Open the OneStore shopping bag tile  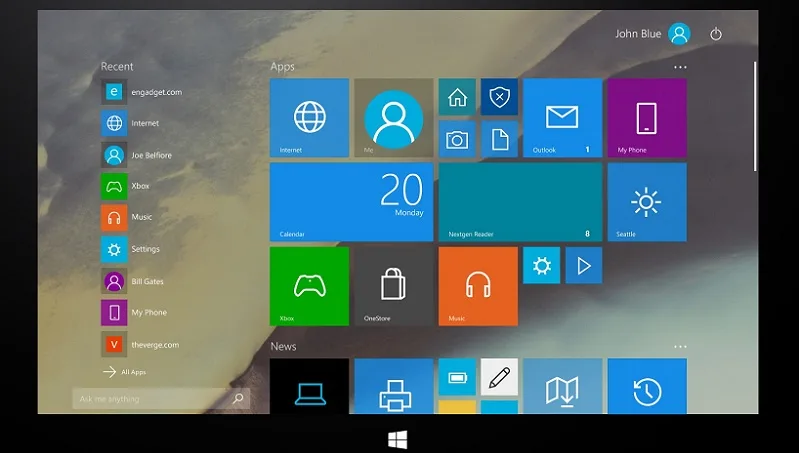coord(393,286)
